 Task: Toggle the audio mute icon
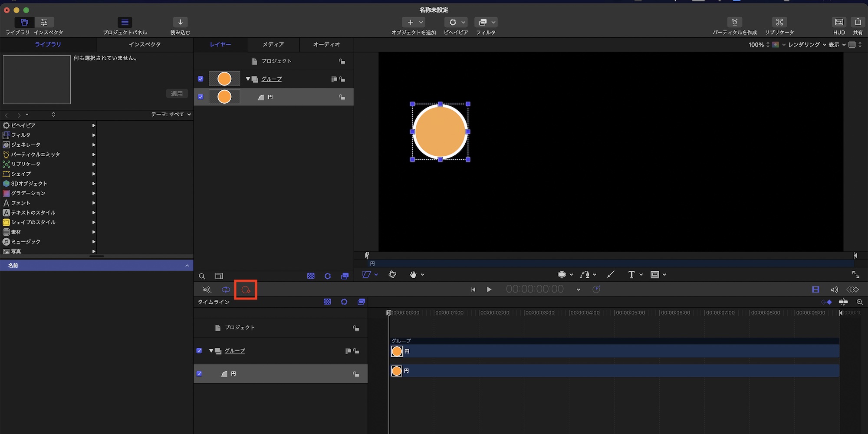tap(207, 289)
